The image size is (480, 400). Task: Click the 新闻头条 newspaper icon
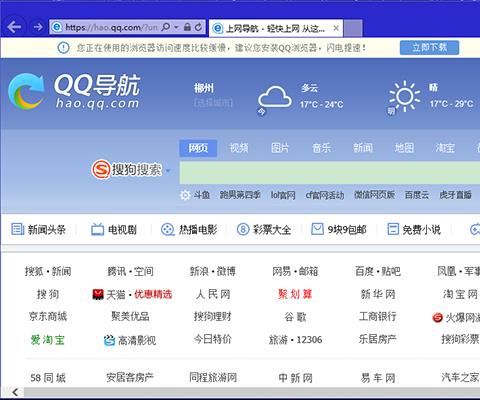click(18, 229)
